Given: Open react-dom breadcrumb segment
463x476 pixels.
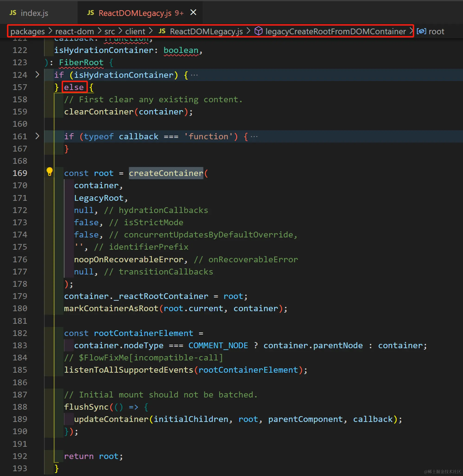Looking at the screenshot, I should coord(74,31).
